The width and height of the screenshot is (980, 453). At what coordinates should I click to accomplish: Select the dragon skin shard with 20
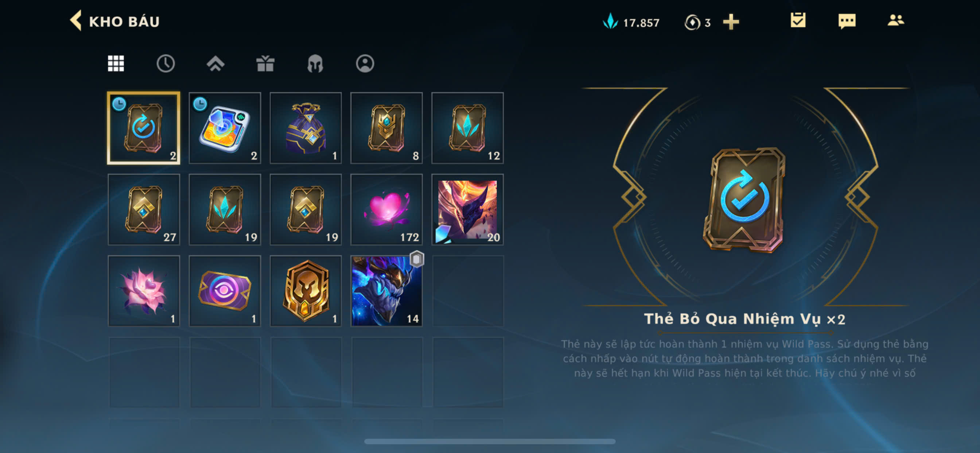tap(467, 209)
